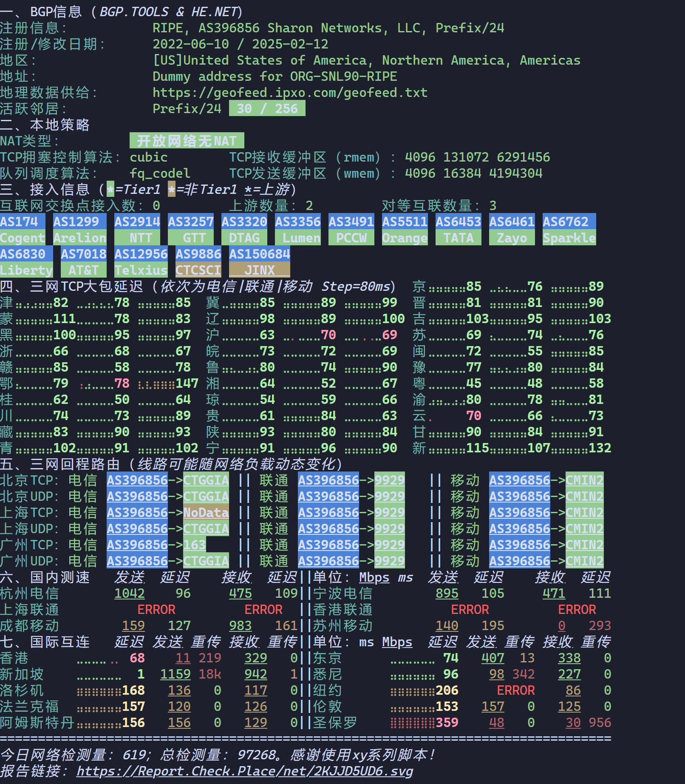Click the geofeed.ipxo.com geofeed URL
The height and width of the screenshot is (784, 685).
pyautogui.click(x=290, y=93)
